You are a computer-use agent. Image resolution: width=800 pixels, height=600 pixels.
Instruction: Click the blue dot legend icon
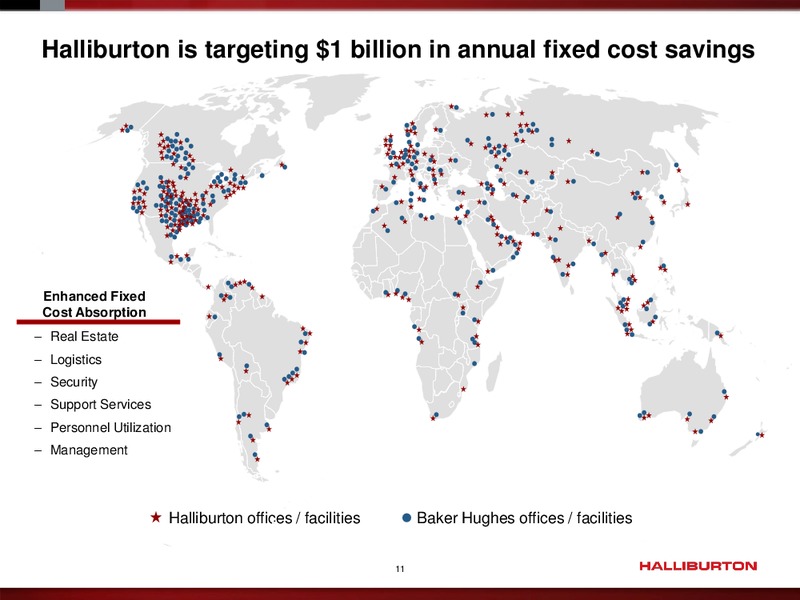pos(407,518)
